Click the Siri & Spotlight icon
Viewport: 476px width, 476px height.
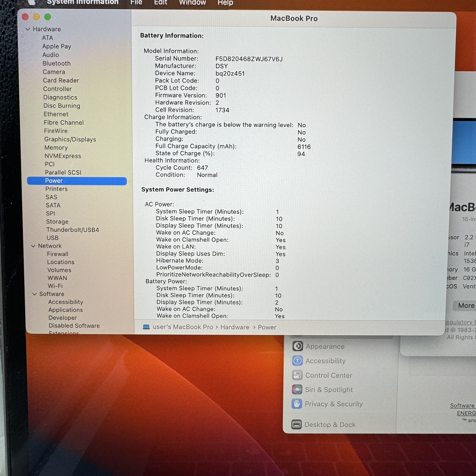click(x=297, y=389)
